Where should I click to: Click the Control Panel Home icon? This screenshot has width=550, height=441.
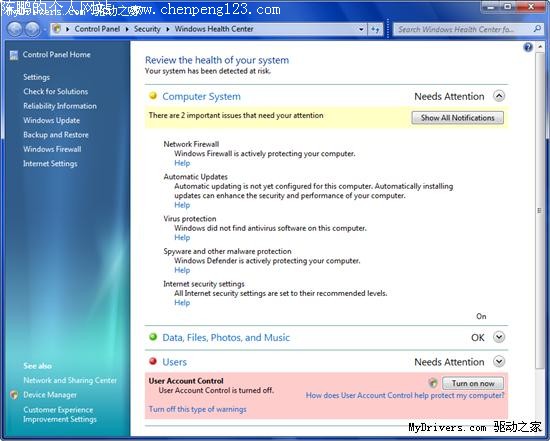click(14, 55)
